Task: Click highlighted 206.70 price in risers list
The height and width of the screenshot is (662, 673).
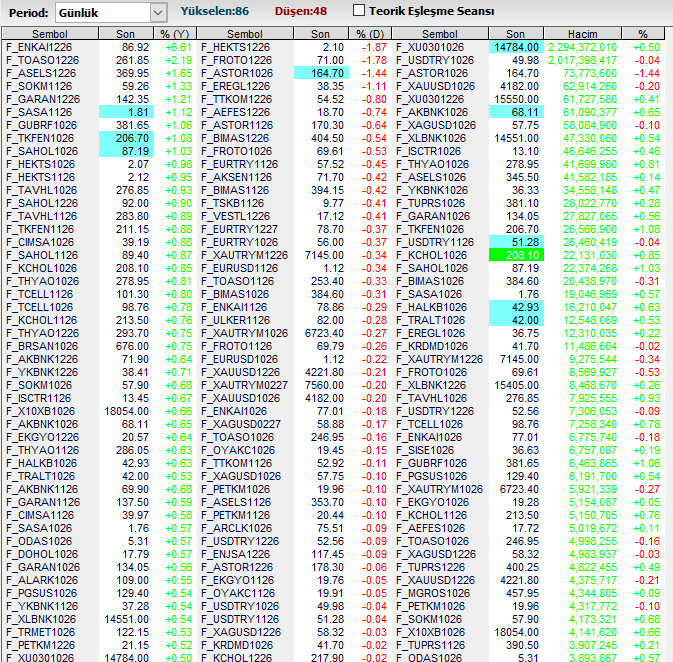Action: (127, 138)
